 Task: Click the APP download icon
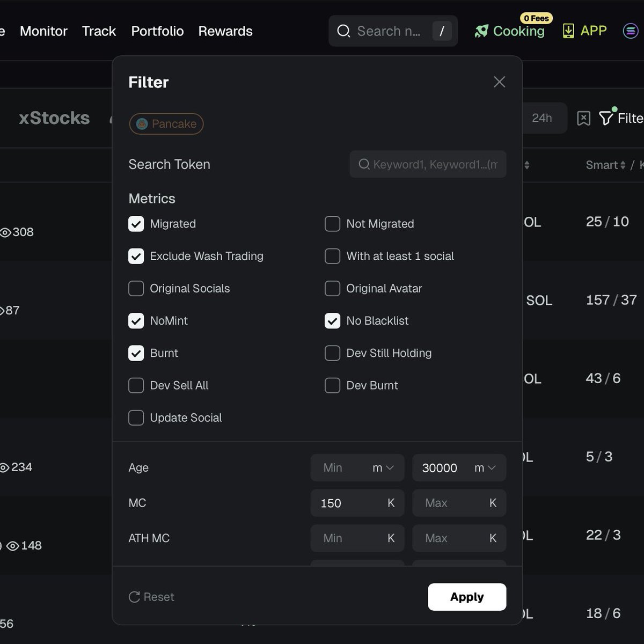tap(568, 31)
